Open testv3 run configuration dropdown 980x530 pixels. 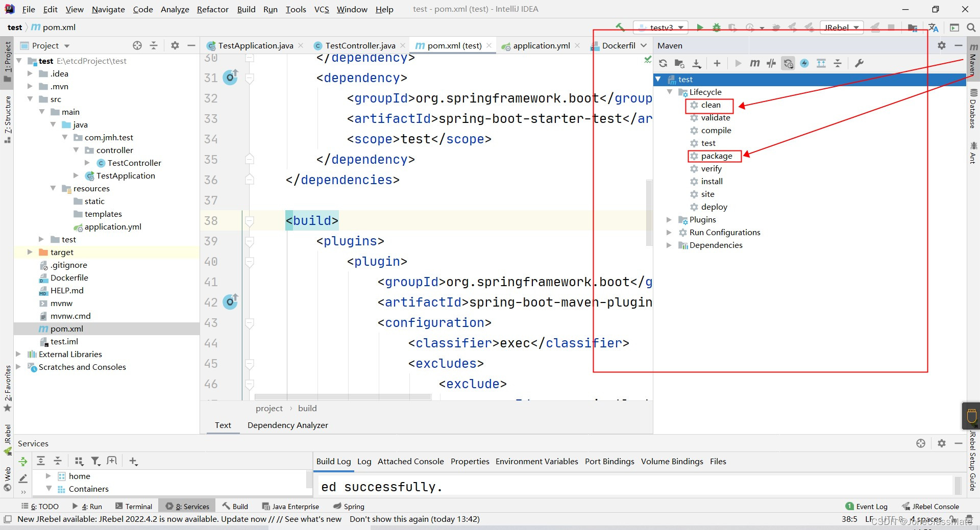point(661,28)
